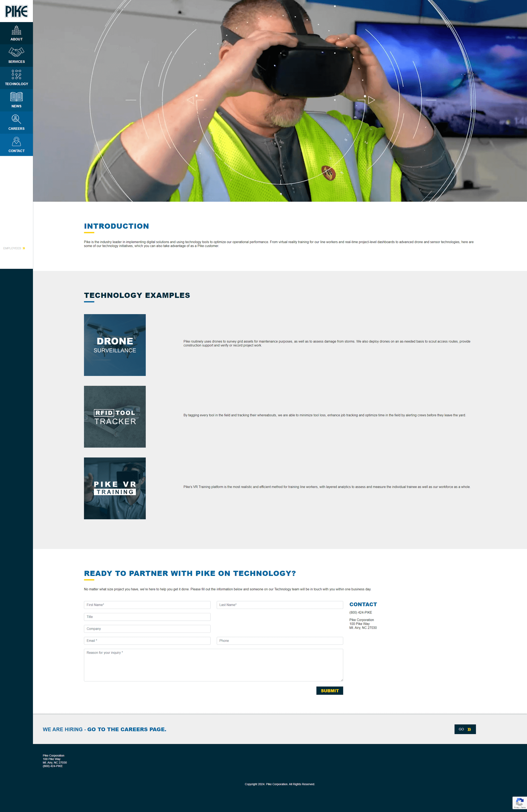
Task: Go to TECHNOLOGY menu label
Action: point(16,84)
